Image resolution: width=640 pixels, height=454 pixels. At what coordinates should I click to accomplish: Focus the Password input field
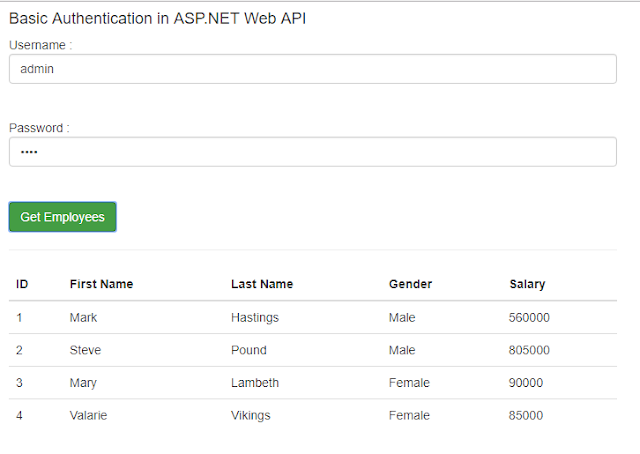(313, 152)
